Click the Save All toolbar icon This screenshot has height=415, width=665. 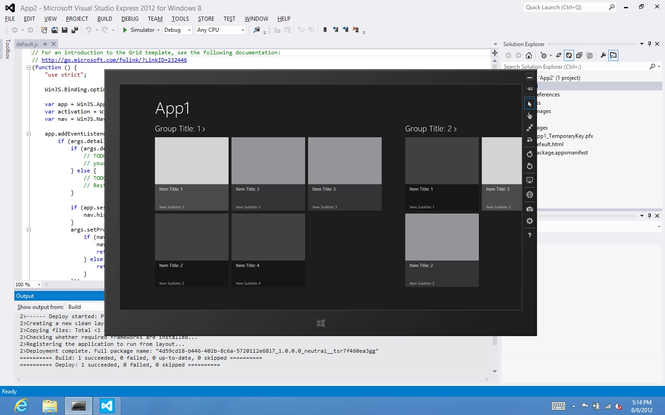click(75, 30)
